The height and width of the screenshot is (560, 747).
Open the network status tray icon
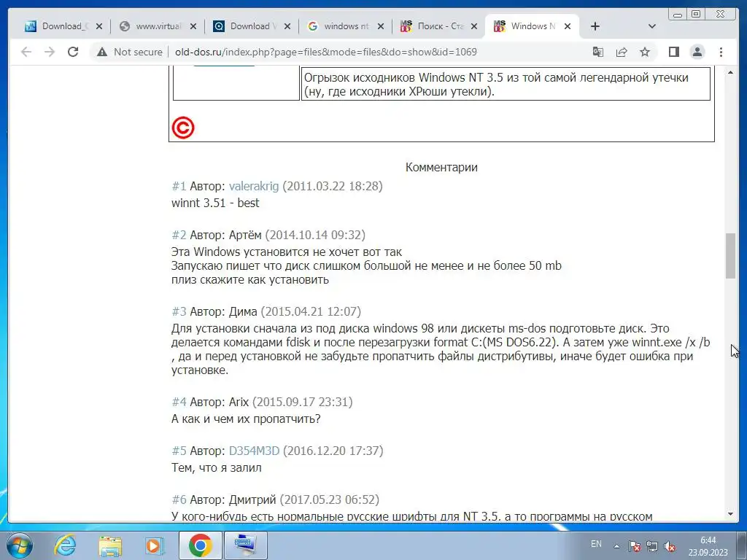coord(651,546)
